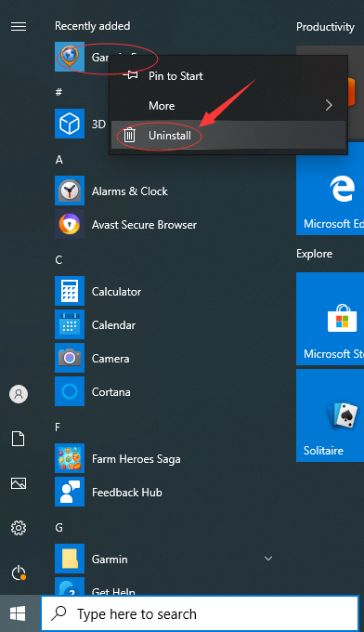The height and width of the screenshot is (632, 364).
Task: Expand the Garmin folder chevron
Action: 268,559
